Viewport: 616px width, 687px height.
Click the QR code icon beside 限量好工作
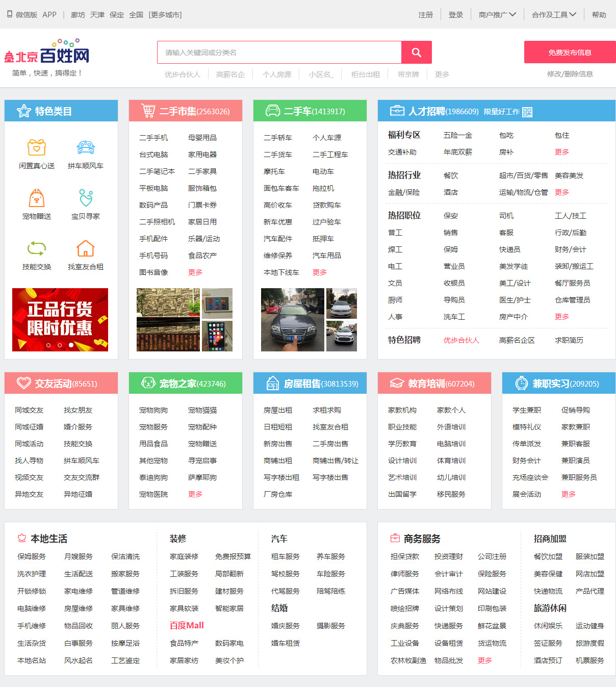[527, 112]
